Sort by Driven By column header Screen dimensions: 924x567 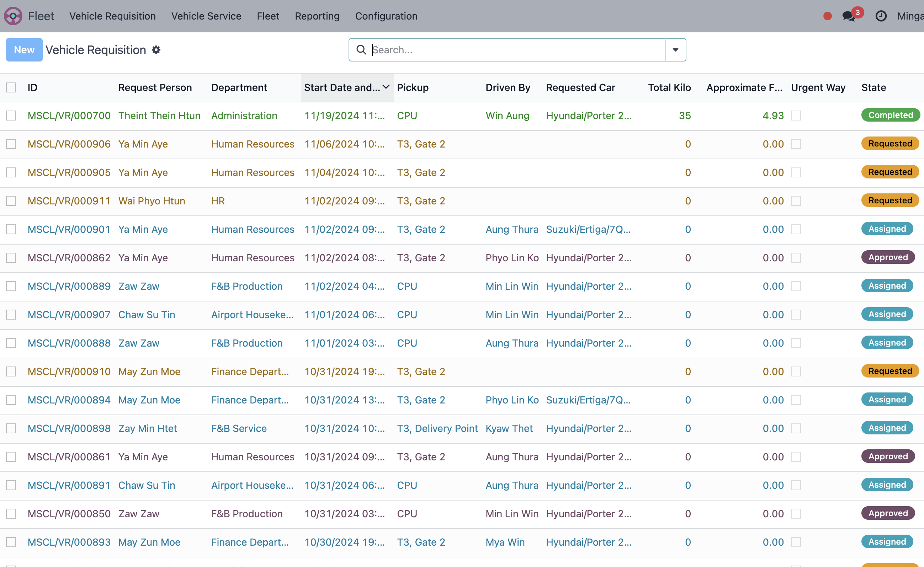(508, 87)
